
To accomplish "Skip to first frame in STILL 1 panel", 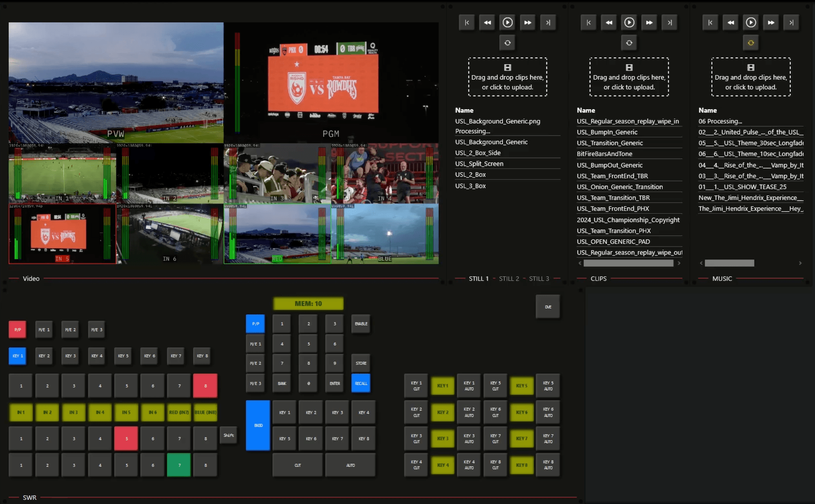I will coord(467,22).
